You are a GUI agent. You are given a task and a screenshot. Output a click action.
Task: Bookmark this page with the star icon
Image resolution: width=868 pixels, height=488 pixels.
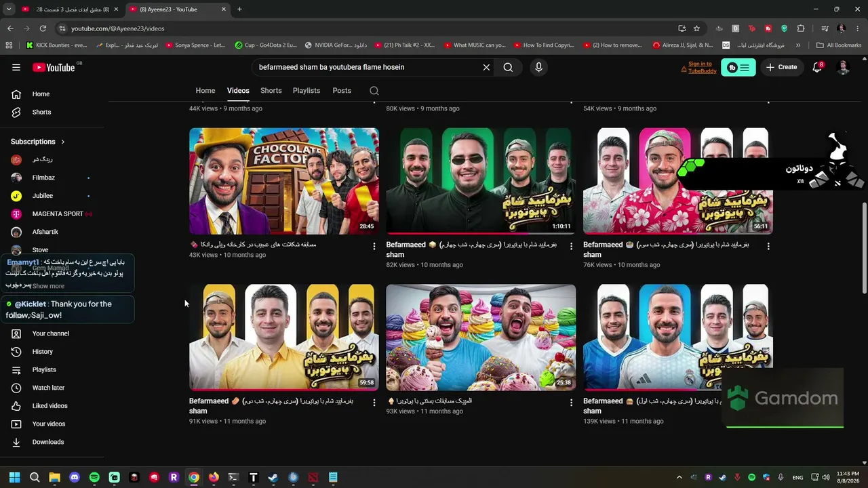click(x=696, y=28)
